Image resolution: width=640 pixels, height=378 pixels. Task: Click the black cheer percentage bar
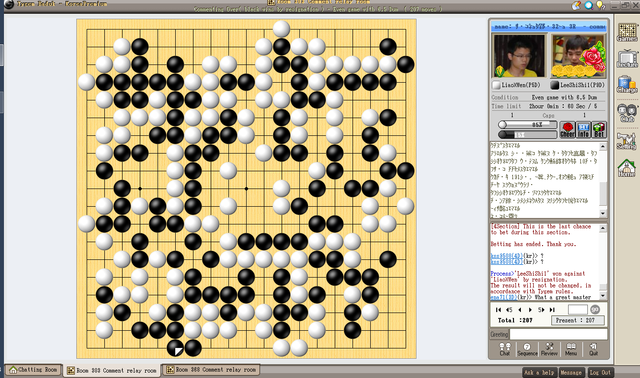(527, 134)
